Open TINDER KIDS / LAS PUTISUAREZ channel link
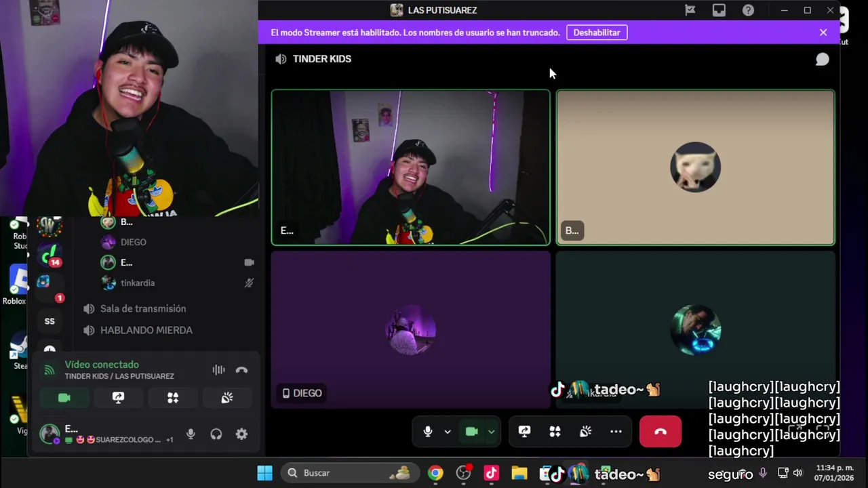 point(119,376)
